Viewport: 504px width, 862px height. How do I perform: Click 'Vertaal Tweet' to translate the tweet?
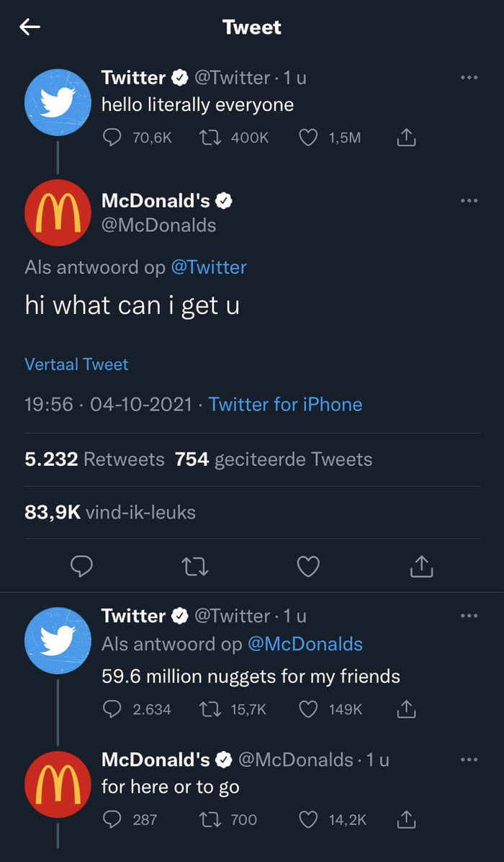click(76, 364)
